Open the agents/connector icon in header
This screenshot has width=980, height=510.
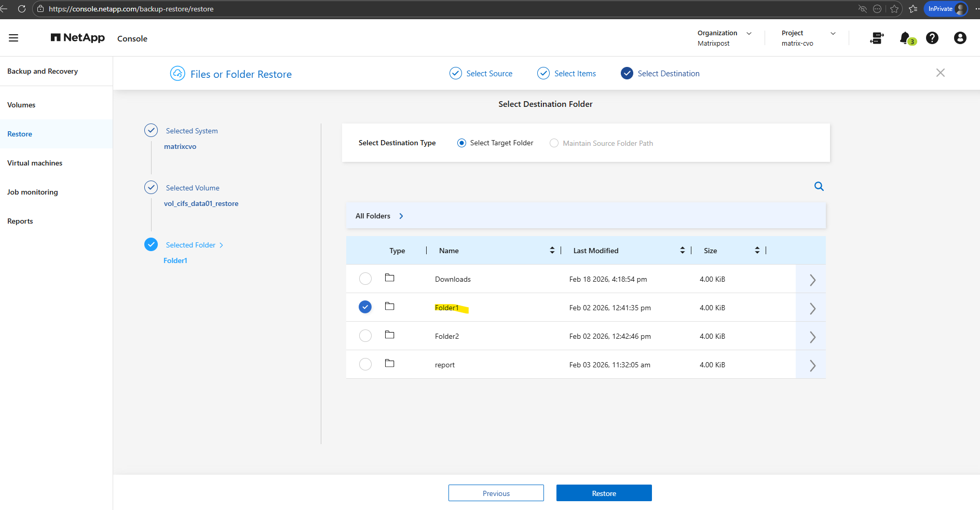pyautogui.click(x=877, y=38)
